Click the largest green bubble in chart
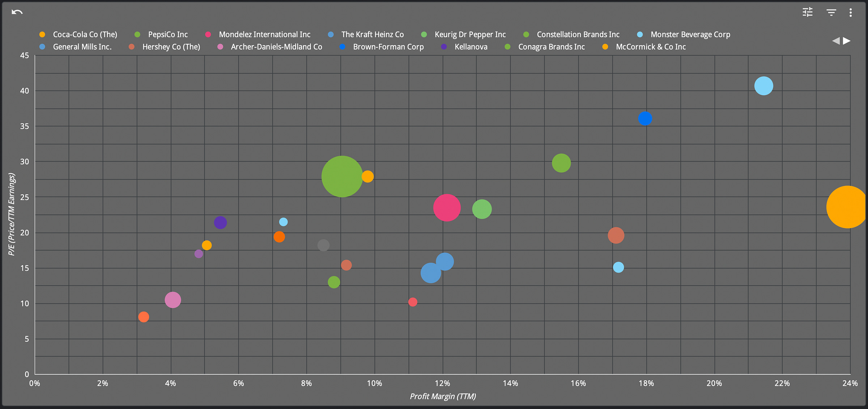 [342, 177]
